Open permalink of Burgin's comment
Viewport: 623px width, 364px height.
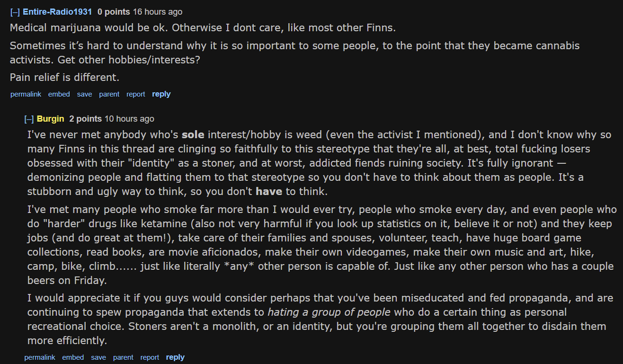coord(40,357)
